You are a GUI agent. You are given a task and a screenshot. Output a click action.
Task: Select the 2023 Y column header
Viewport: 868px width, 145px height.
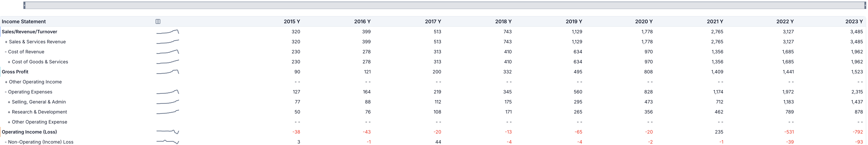(x=854, y=22)
